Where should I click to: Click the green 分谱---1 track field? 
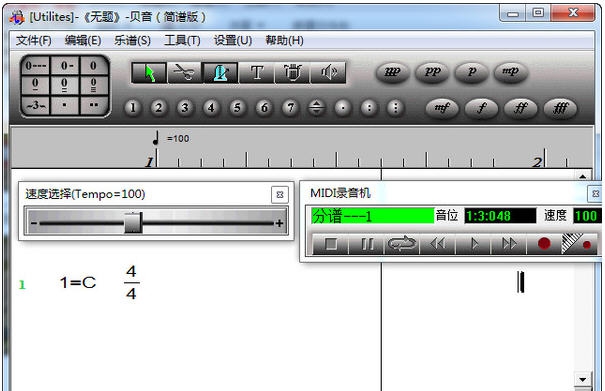373,216
